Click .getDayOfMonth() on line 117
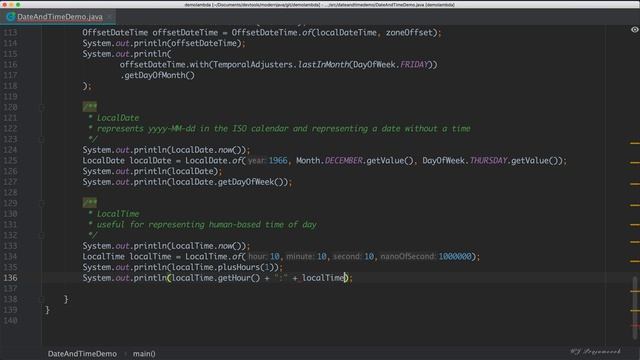Screen dimensions: 640x360 click(x=158, y=75)
